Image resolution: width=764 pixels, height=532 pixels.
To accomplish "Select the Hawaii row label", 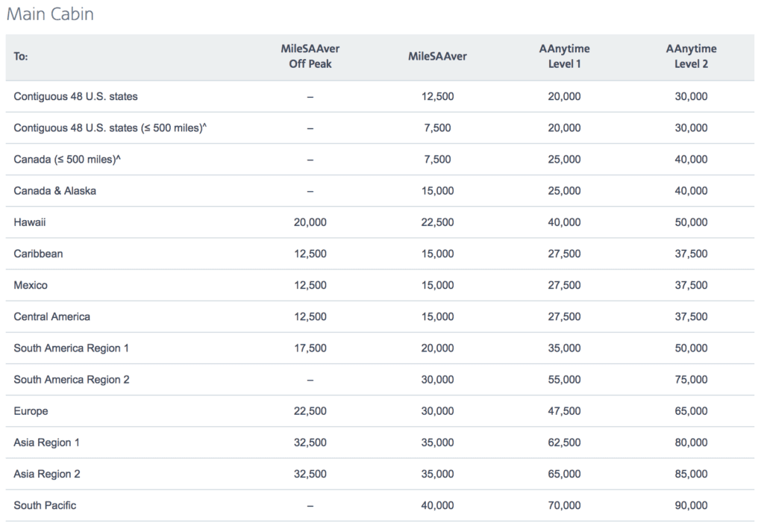I will pos(31,222).
